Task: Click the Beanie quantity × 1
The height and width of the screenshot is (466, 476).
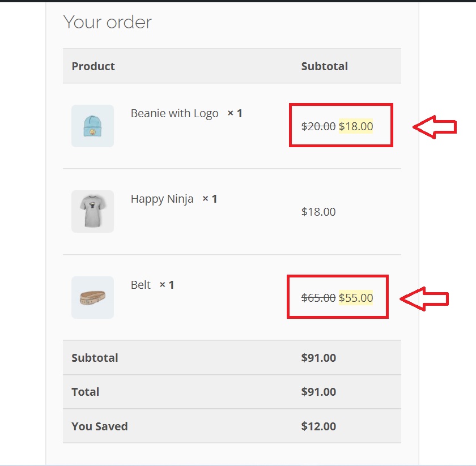Action: click(x=235, y=113)
